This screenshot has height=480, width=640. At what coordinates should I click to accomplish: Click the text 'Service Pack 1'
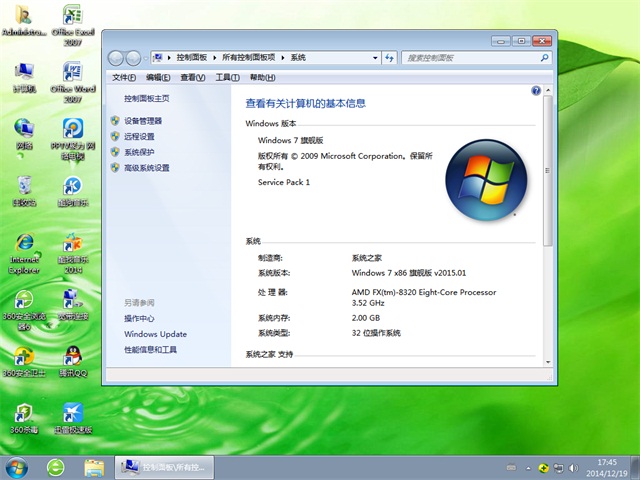tap(284, 182)
